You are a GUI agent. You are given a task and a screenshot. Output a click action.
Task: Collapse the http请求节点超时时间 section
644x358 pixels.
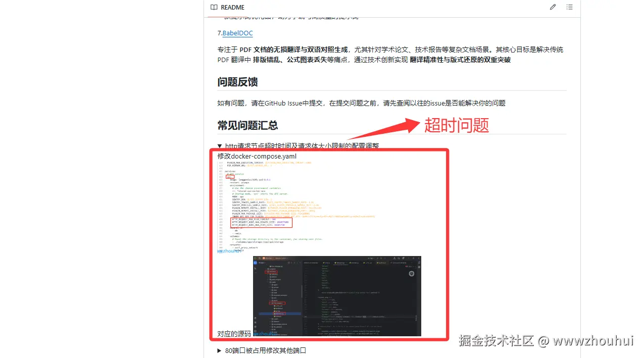point(298,146)
